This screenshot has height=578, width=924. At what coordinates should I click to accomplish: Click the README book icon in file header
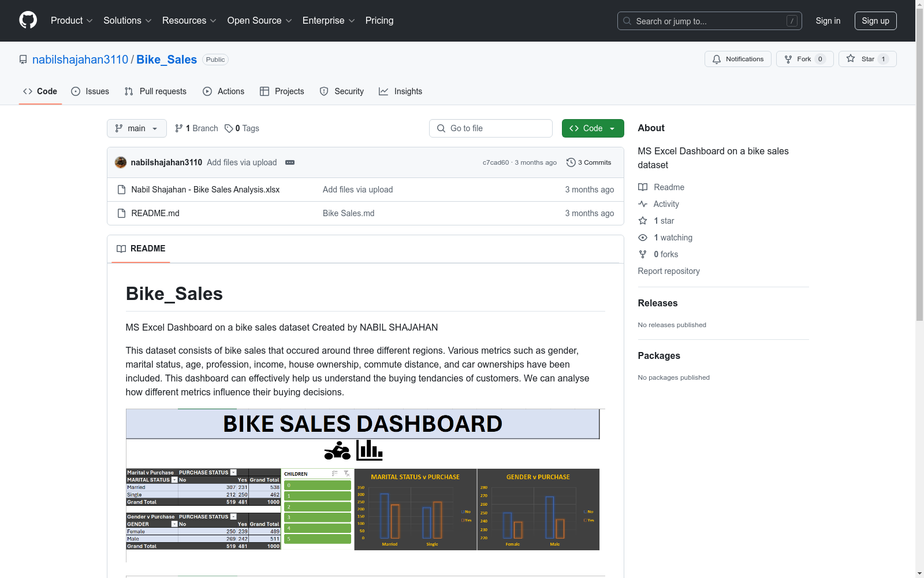click(121, 249)
